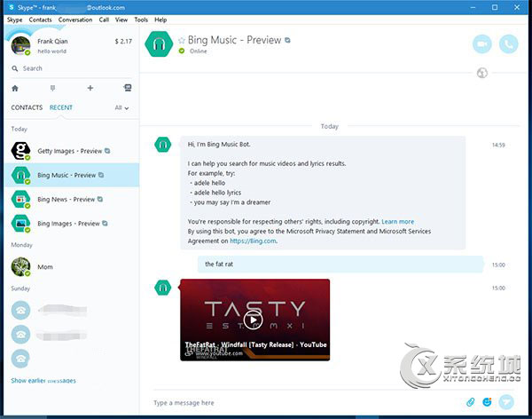Click the search magnifier icon
Image resolution: width=532 pixels, height=419 pixels.
tap(14, 68)
